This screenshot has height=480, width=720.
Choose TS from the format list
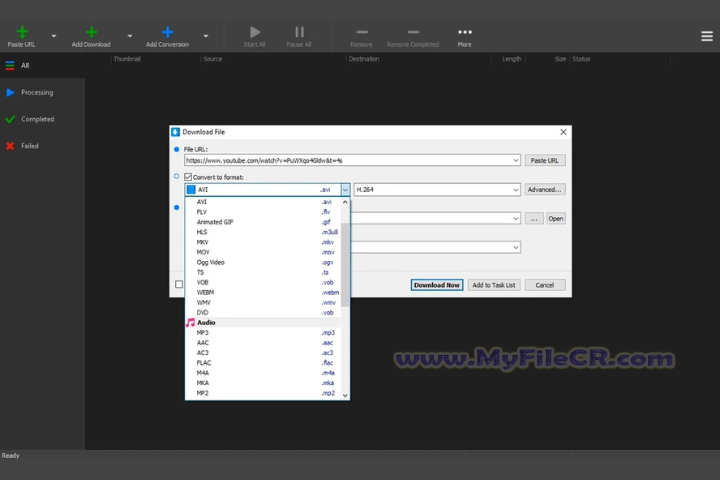(263, 273)
